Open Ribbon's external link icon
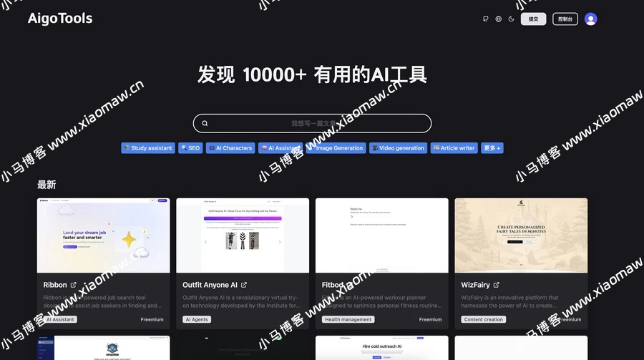The height and width of the screenshot is (360, 644). pos(74,285)
